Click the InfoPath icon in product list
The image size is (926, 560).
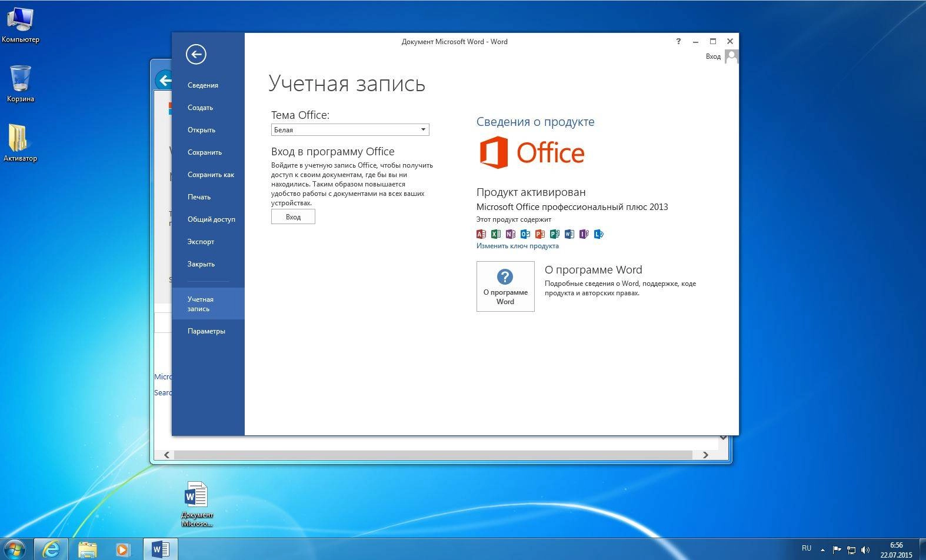[584, 234]
